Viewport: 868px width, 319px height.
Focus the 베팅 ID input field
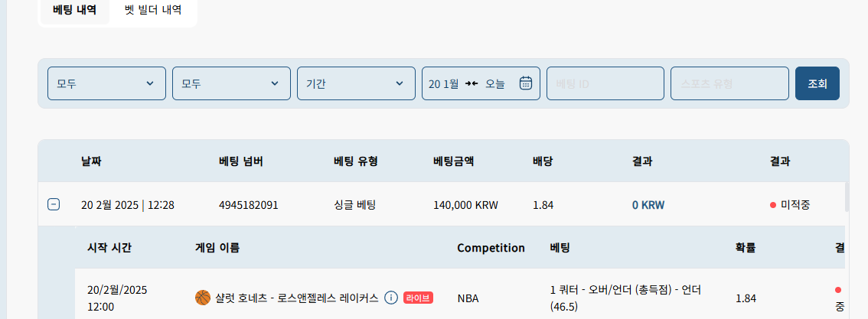pyautogui.click(x=605, y=83)
